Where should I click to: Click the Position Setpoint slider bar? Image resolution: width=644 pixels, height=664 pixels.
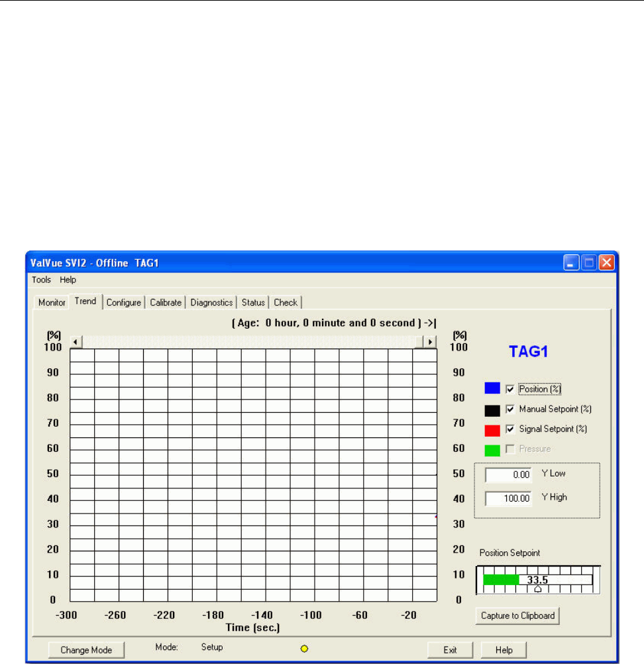click(538, 579)
